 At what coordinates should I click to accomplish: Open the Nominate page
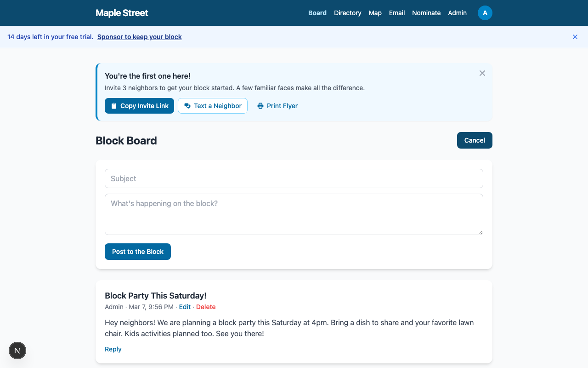pyautogui.click(x=426, y=13)
